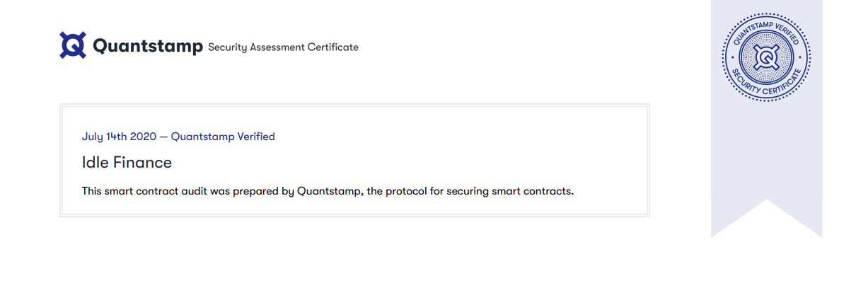Click 'protocol for securing smart contracts' phrase
The image size is (868, 295).
coord(479,191)
